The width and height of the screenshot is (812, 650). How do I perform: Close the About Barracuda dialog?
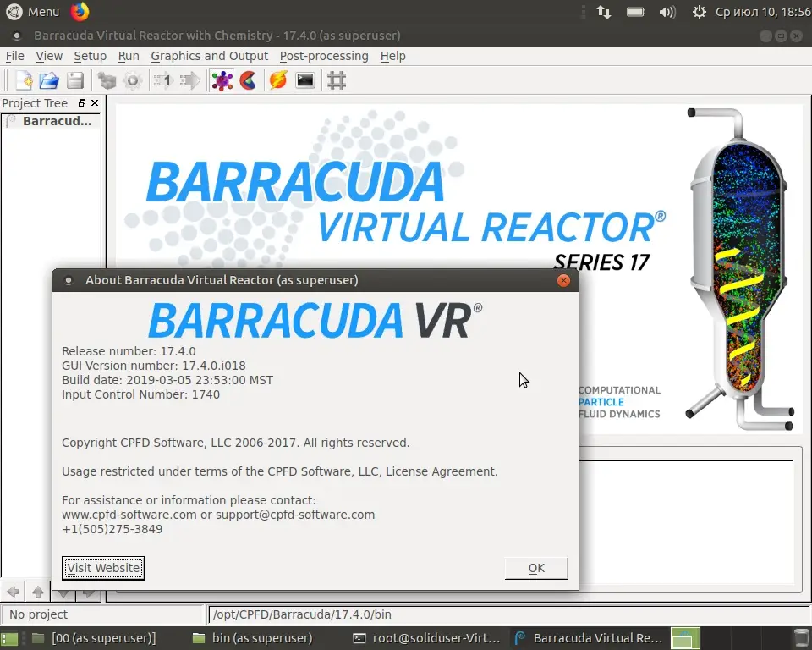click(x=563, y=280)
